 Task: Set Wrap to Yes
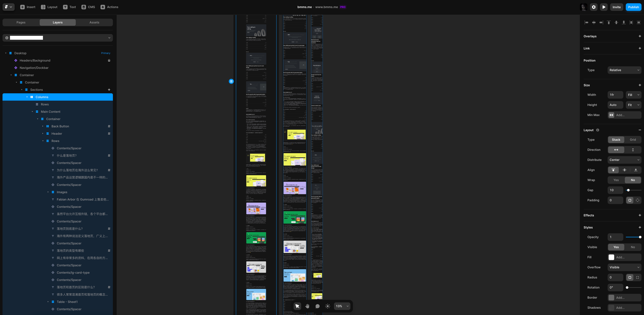tap(616, 180)
